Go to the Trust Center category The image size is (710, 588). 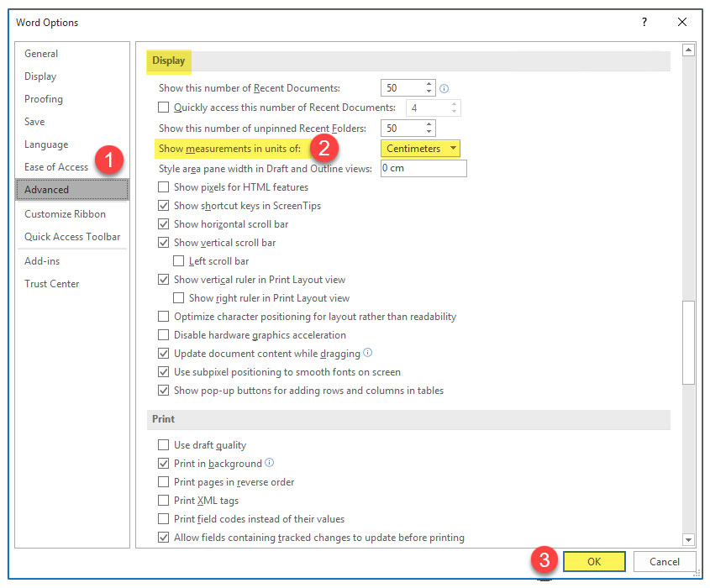pyautogui.click(x=72, y=284)
